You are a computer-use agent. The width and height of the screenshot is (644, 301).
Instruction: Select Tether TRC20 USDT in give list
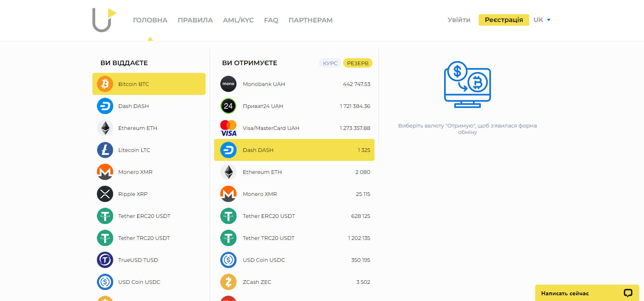pyautogui.click(x=144, y=238)
